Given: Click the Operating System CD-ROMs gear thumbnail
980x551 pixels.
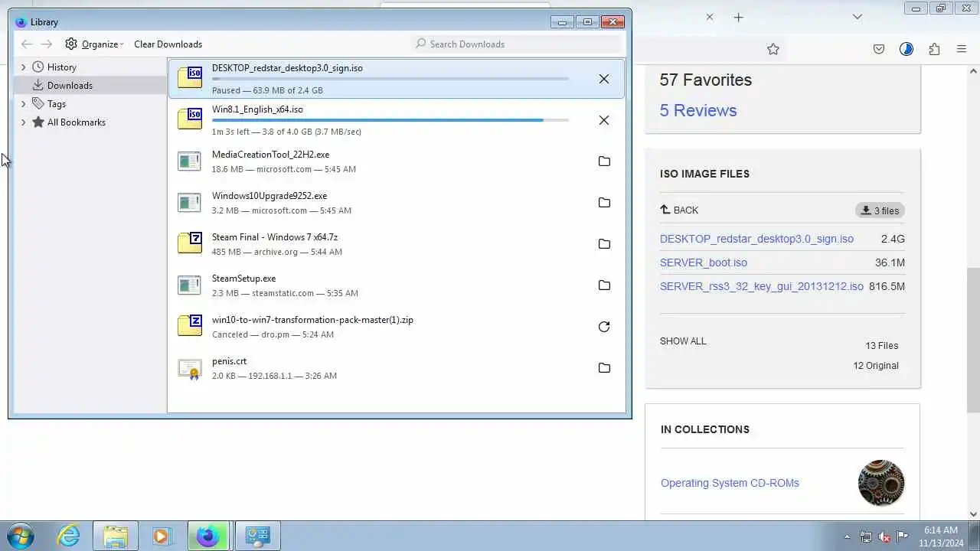Looking at the screenshot, I should tap(881, 483).
